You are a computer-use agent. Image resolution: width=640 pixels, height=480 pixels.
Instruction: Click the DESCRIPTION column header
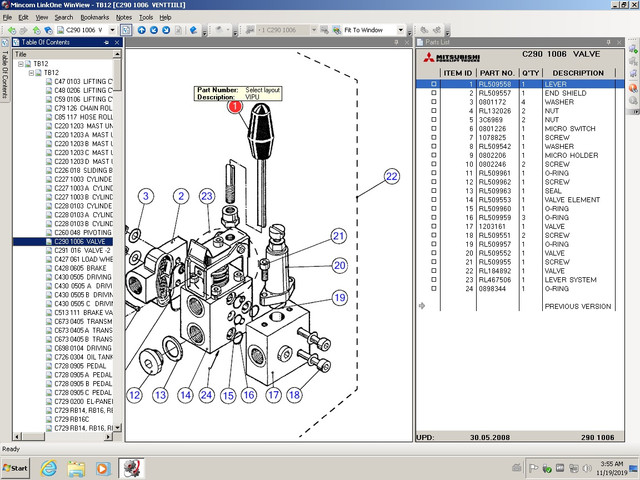pos(578,73)
